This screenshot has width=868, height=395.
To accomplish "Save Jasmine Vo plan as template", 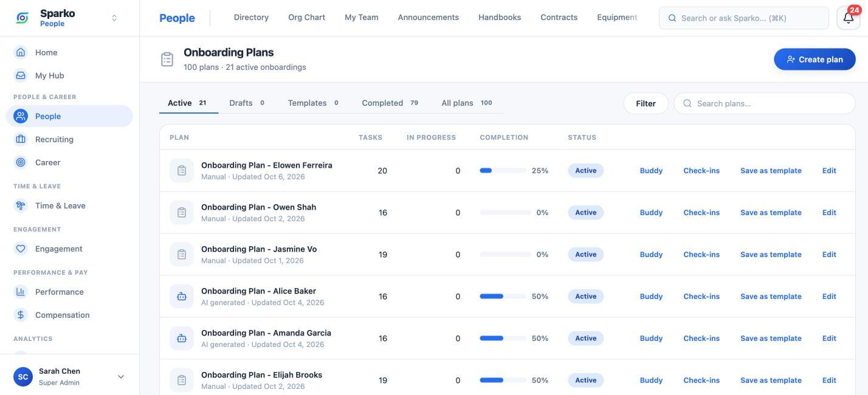I will pyautogui.click(x=771, y=255).
